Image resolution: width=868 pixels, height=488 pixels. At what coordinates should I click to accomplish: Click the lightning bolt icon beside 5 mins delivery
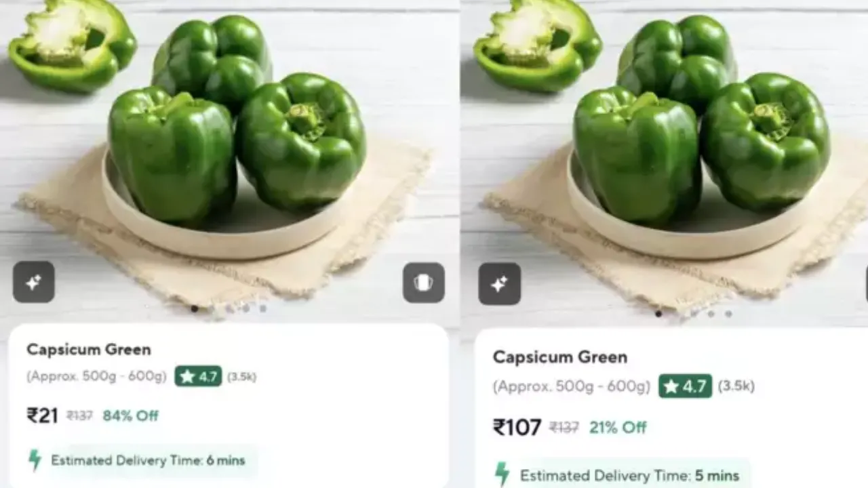coord(502,474)
